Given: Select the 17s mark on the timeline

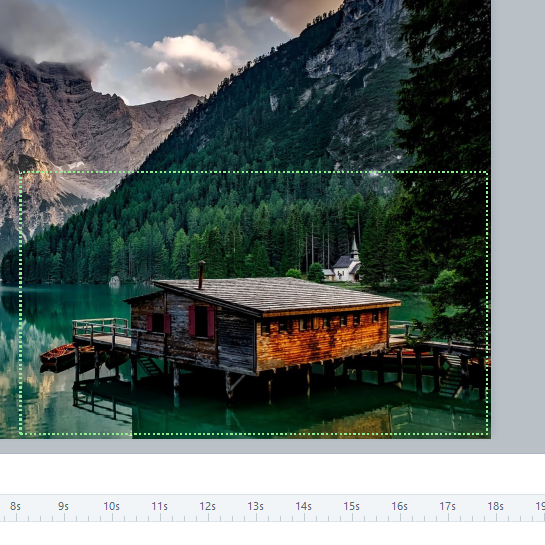Looking at the screenshot, I should 447,506.
